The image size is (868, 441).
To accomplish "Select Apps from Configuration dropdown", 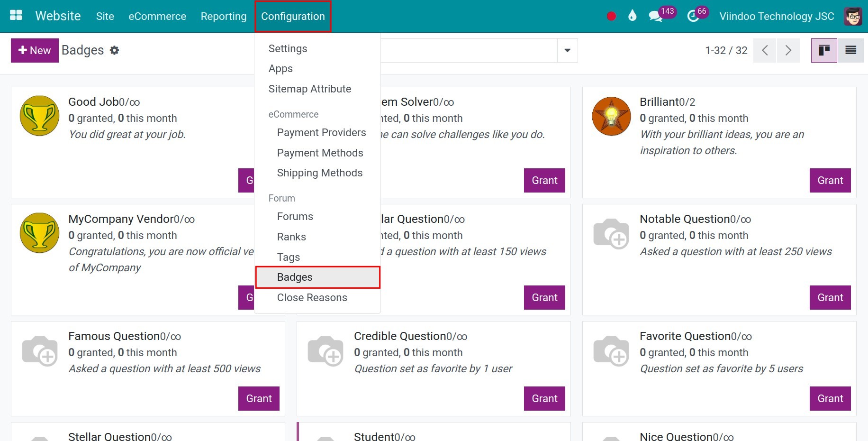I will click(x=317, y=69).
